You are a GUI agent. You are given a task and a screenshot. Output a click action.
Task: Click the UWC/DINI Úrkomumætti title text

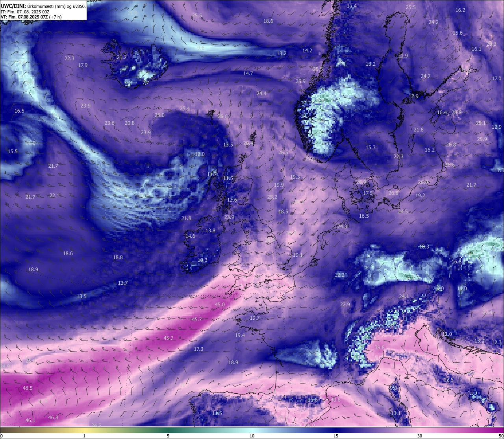pos(43,6)
